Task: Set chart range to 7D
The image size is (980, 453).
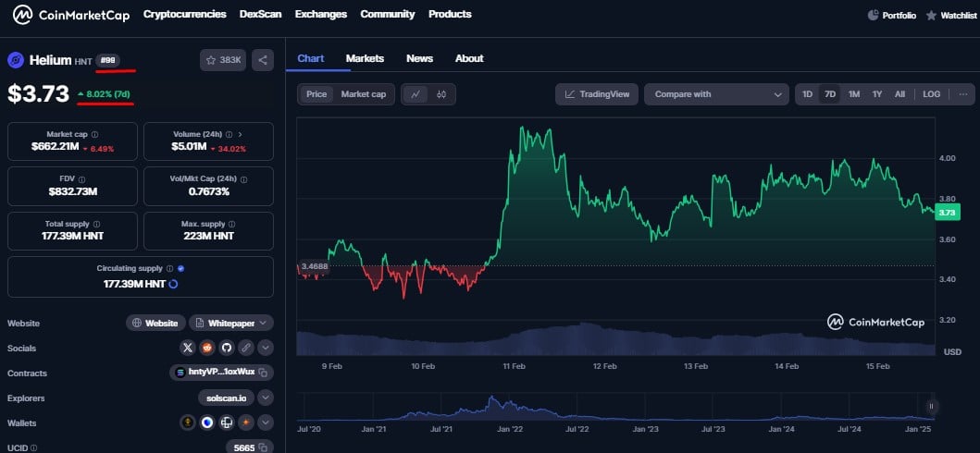Action: (830, 94)
